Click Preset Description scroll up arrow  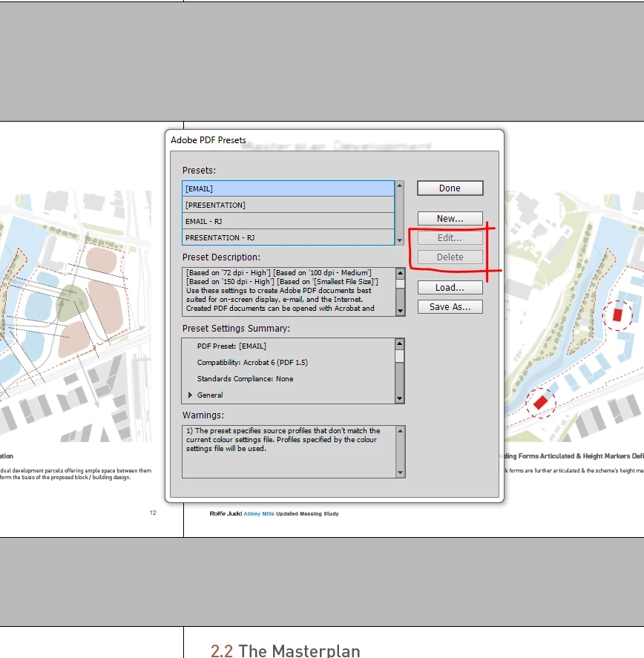400,273
